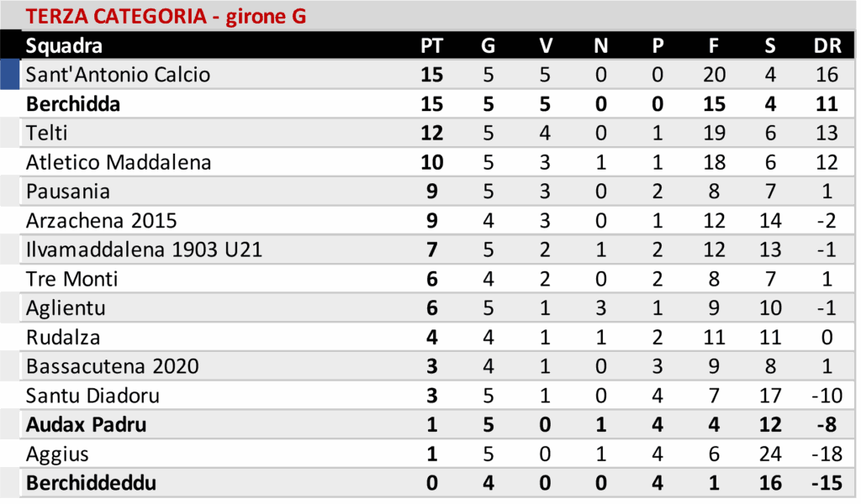This screenshot has height=504, width=861.
Task: Select the Sant'Antonio Calcio team name
Action: click(118, 75)
